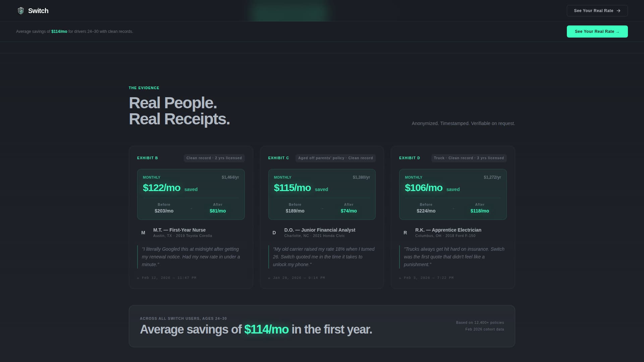Click 'Columbus, OH · 2018 Ford F-150'
Image resolution: width=644 pixels, height=362 pixels.
pyautogui.click(x=445, y=236)
